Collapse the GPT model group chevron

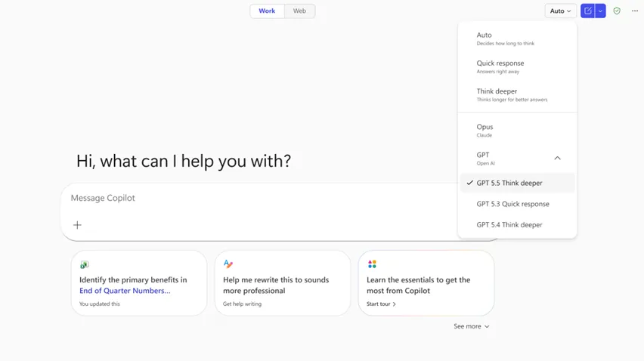coord(558,159)
